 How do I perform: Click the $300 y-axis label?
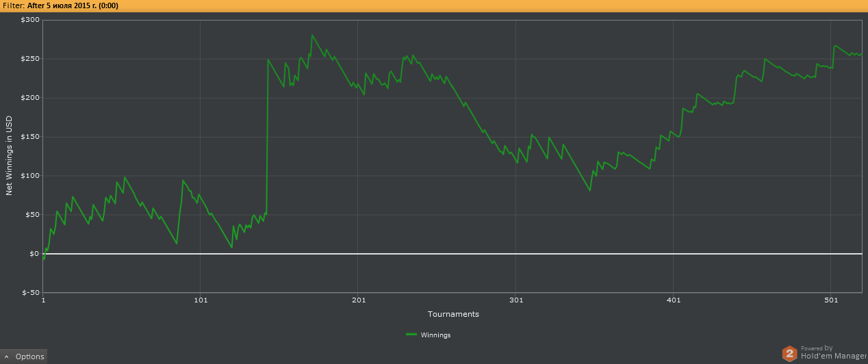(x=29, y=20)
